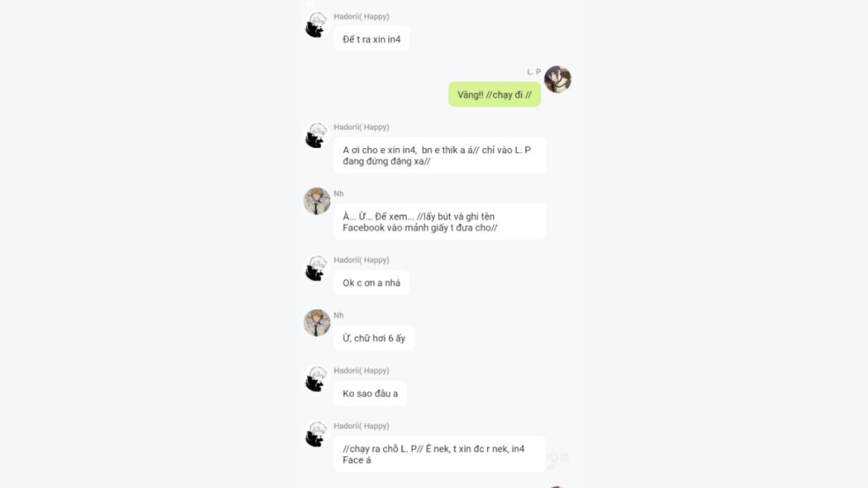Click Hadorii avatar beside 'Ok c ơn a nhá'
This screenshot has width=868, height=488.
coord(316,268)
